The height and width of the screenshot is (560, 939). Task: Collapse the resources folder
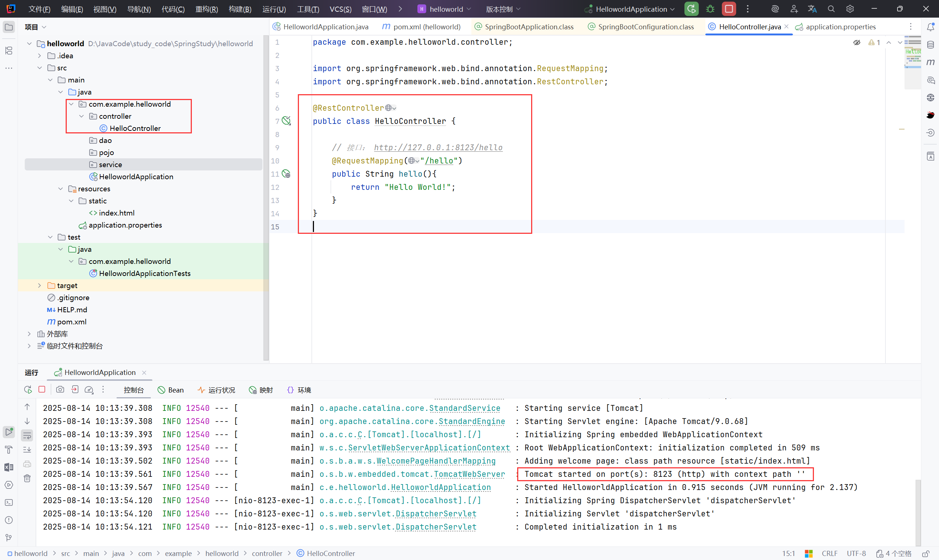(x=61, y=189)
